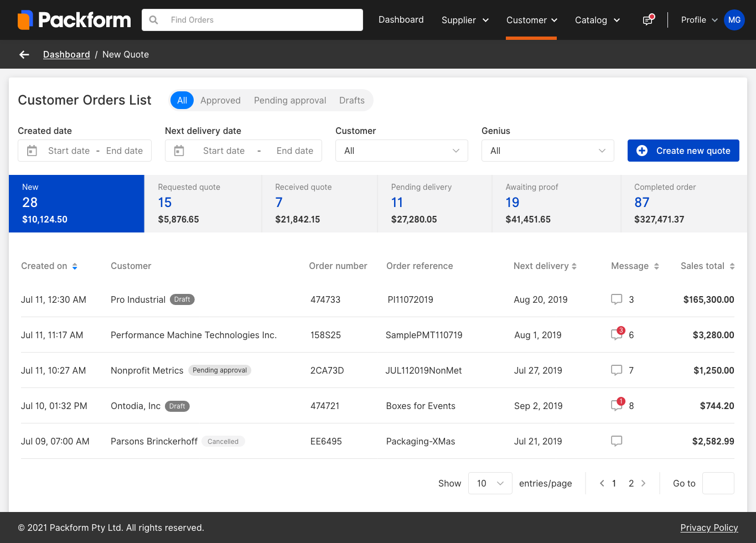Click the back arrow icon

click(24, 54)
